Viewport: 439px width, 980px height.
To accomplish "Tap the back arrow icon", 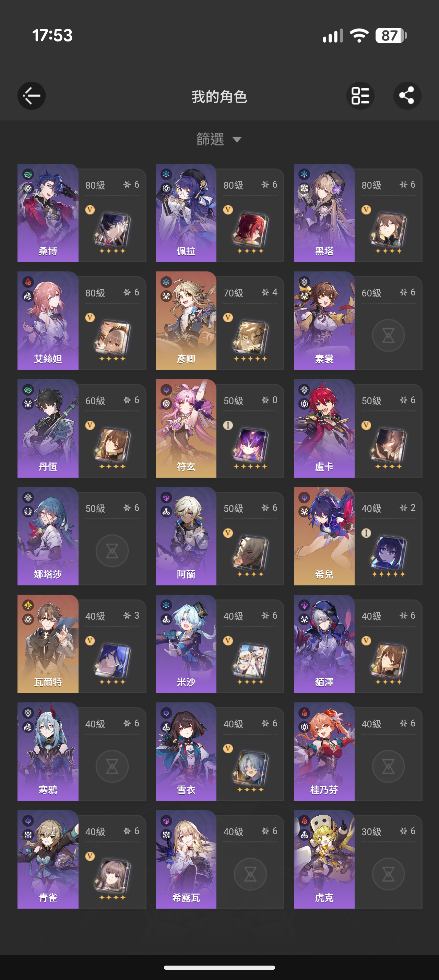I will click(32, 96).
